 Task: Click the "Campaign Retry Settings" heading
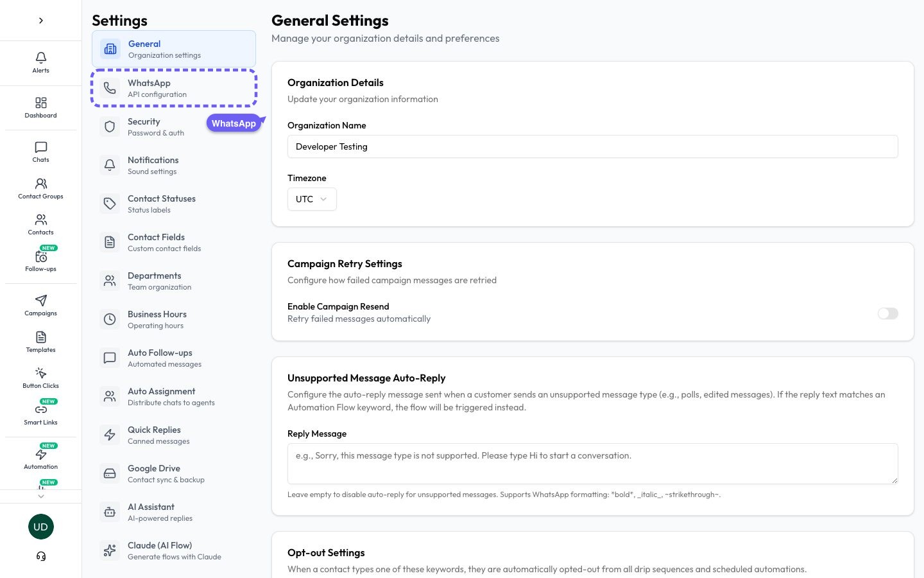[x=345, y=264]
